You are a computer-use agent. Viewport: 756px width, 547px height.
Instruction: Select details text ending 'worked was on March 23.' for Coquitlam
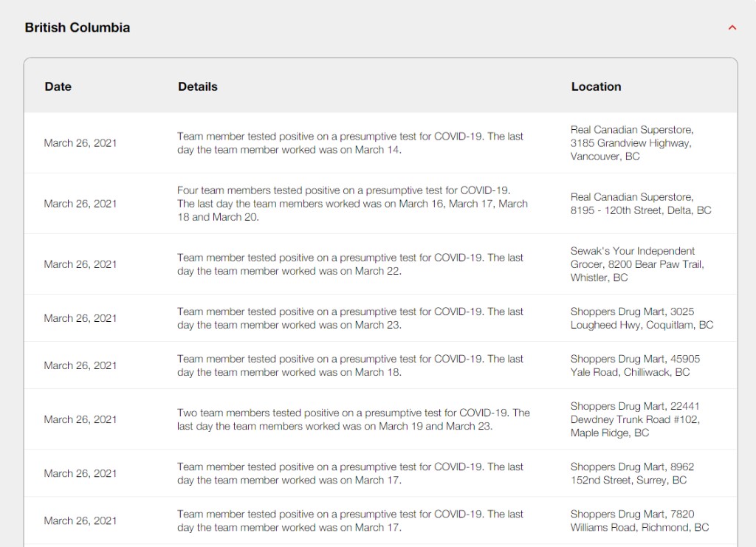point(350,318)
